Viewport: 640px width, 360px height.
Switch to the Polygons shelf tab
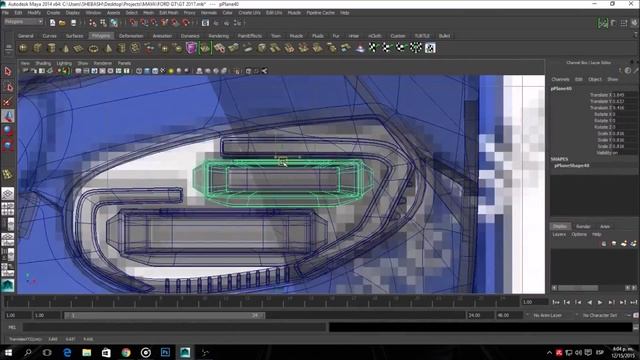pyautogui.click(x=101, y=36)
